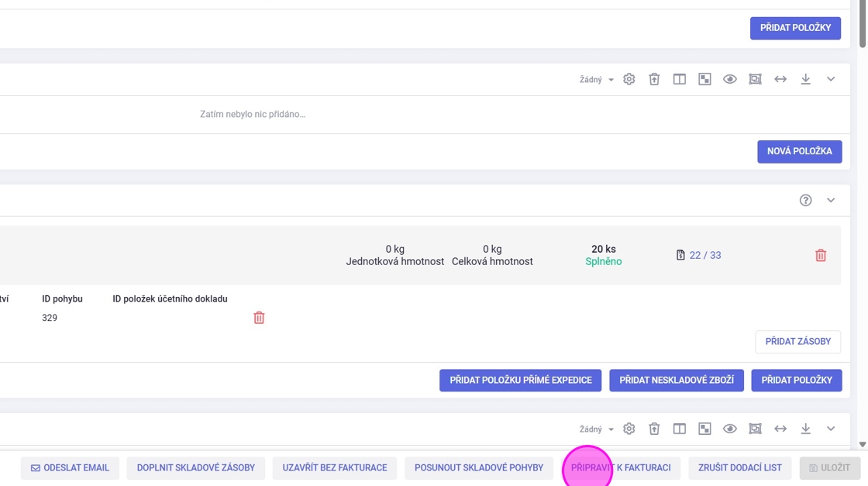Click UZAVŘÍT BEZ FAKTURACE button
The image size is (868, 486).
pyautogui.click(x=334, y=467)
